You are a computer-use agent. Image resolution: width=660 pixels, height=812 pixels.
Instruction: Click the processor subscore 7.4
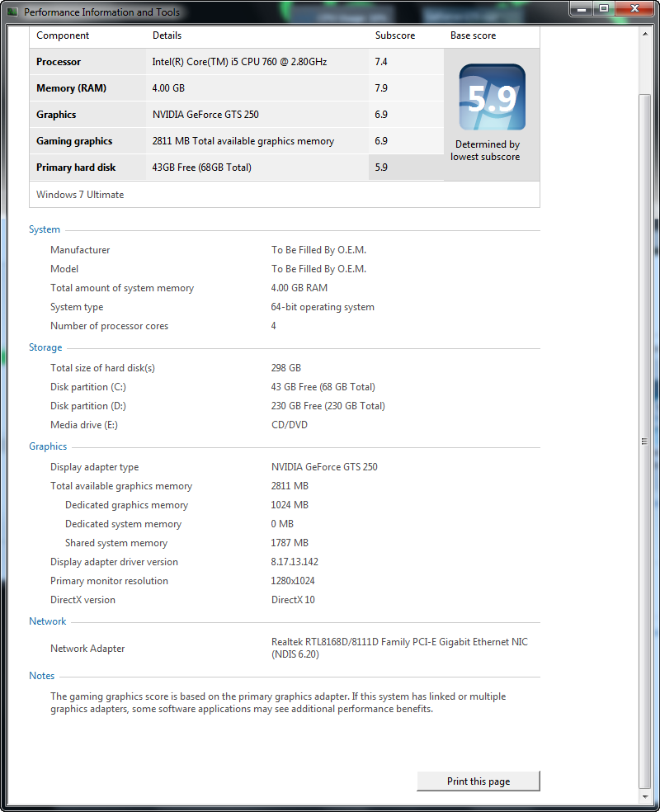pyautogui.click(x=381, y=62)
